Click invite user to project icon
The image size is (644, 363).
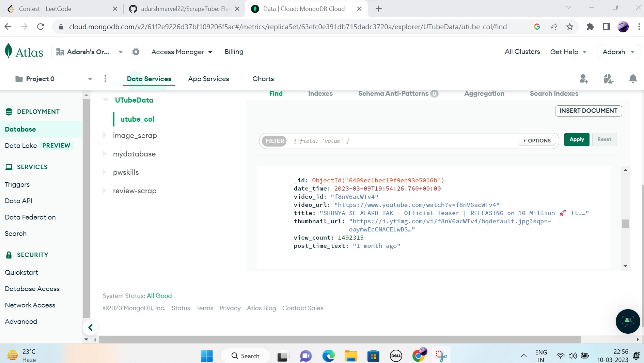click(x=584, y=79)
